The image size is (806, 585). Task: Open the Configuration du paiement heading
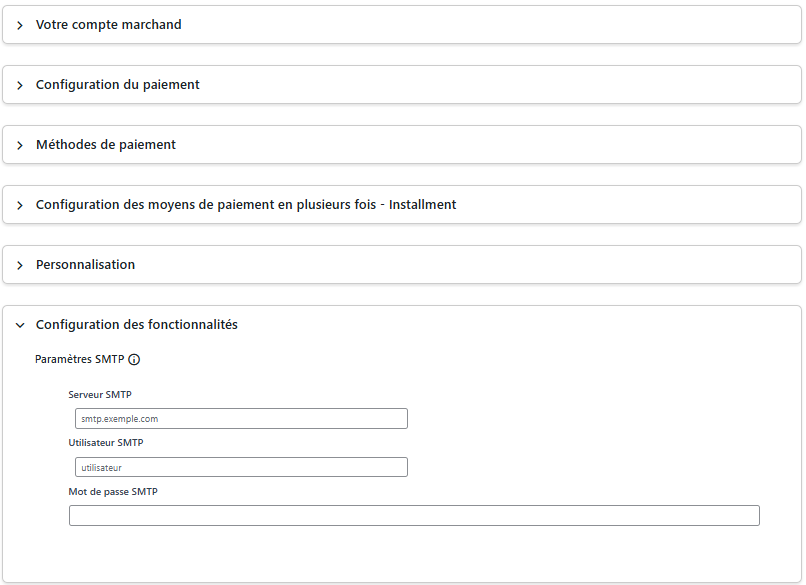[x=117, y=85]
